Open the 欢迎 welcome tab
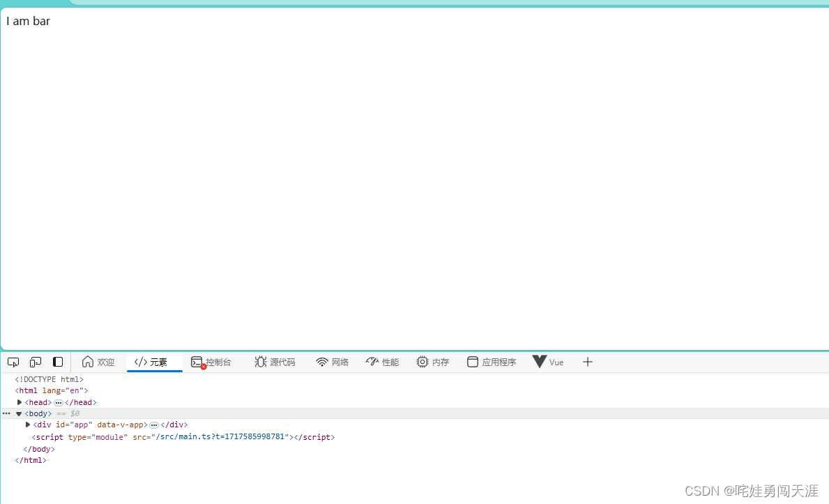 [98, 362]
